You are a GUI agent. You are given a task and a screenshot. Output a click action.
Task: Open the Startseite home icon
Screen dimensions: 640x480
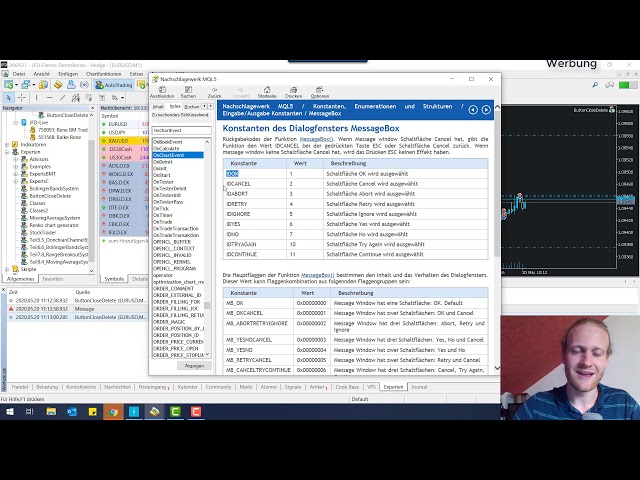(x=267, y=91)
